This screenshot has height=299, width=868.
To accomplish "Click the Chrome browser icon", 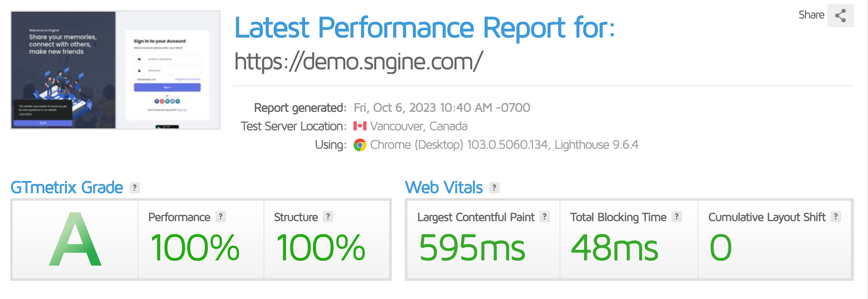I will 360,145.
